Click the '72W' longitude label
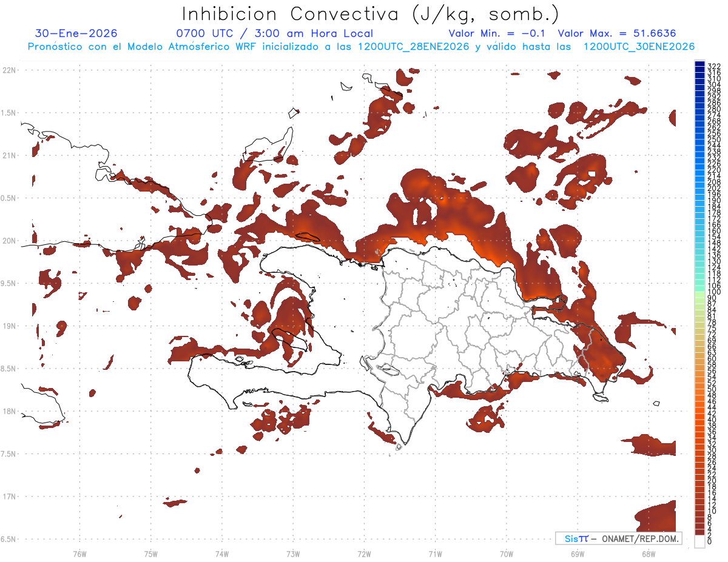Image resolution: width=728 pixels, height=562 pixels. click(x=364, y=554)
